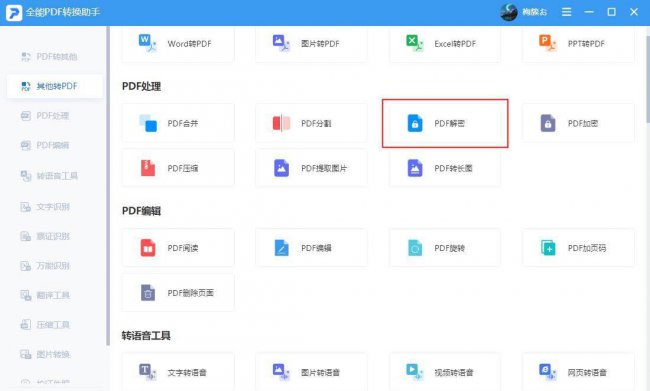Go to PDF处理 in the sidebar
The image size is (650, 391).
[55, 116]
